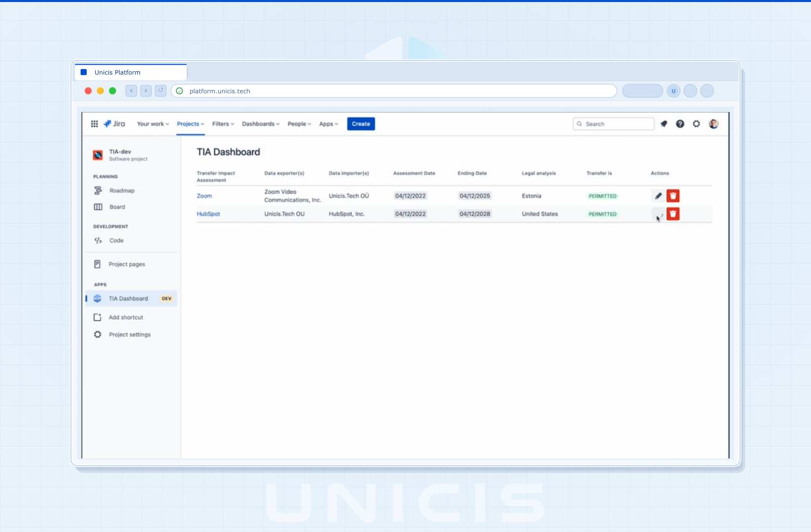Open the Zoom assessment link

[x=204, y=196]
